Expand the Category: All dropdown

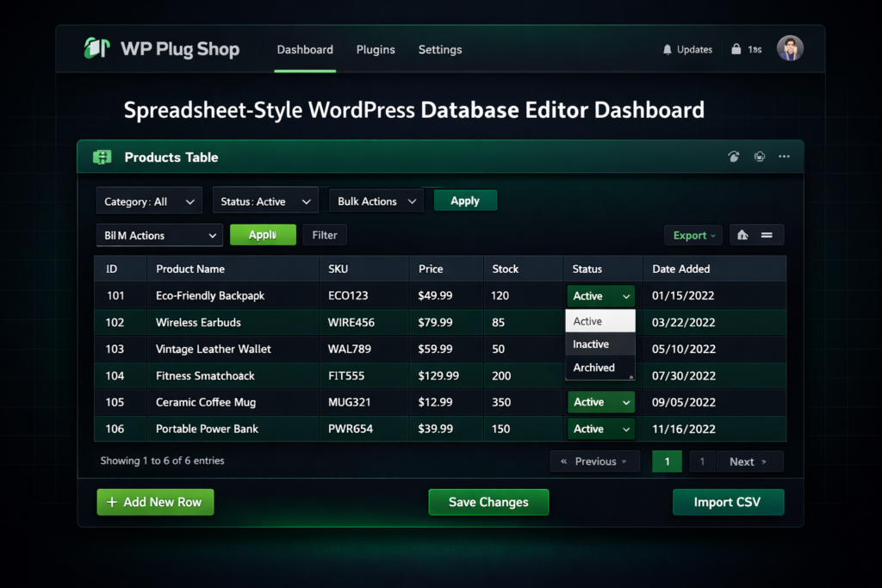click(x=149, y=201)
